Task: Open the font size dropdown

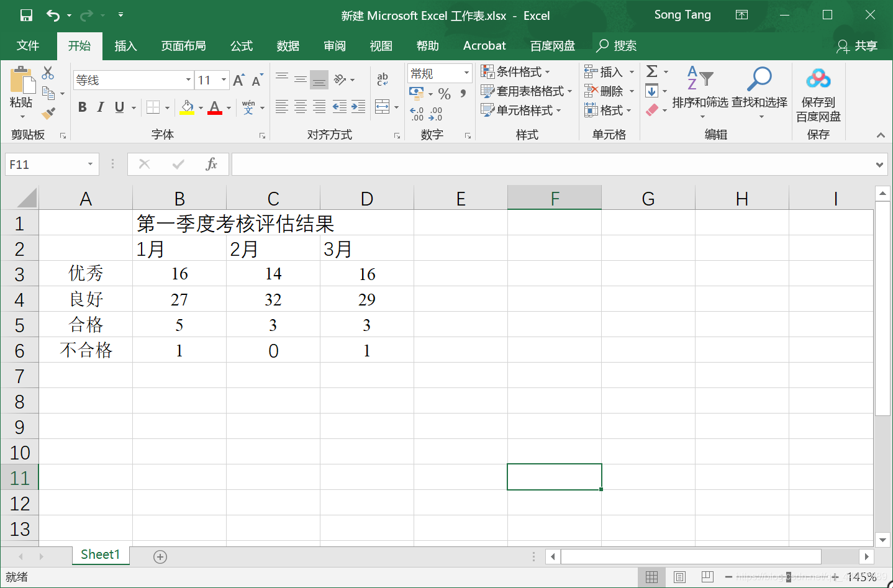Action: pyautogui.click(x=224, y=80)
